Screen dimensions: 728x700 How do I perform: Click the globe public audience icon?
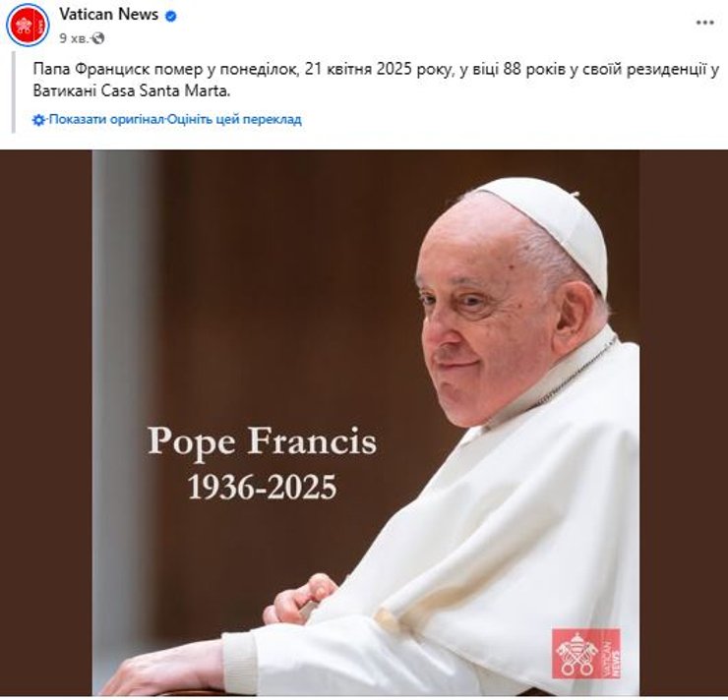(98, 38)
